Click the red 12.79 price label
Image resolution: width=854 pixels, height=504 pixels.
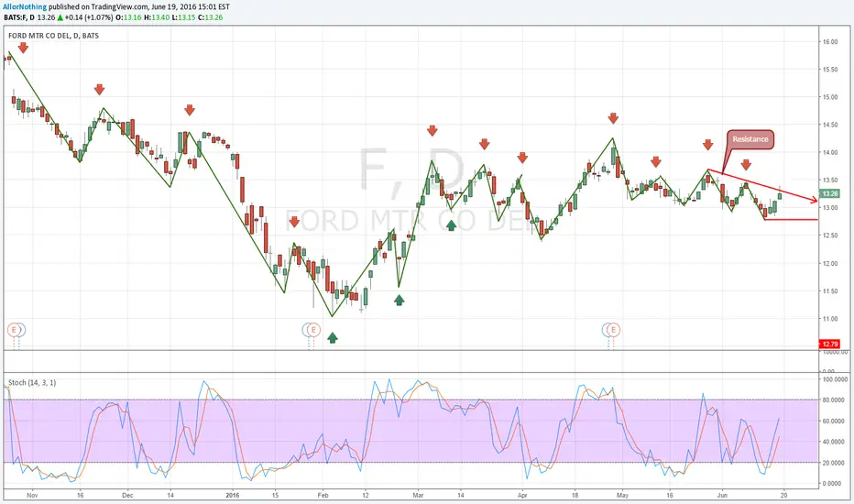[x=830, y=344]
